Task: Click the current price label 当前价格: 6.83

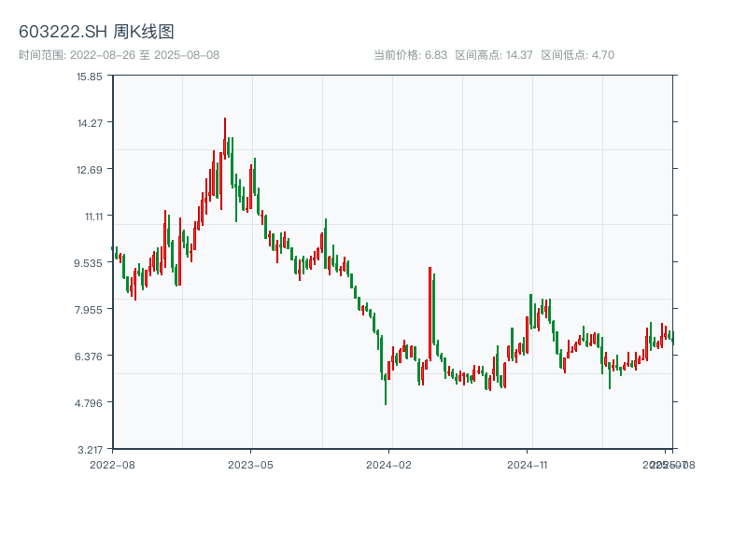Action: click(x=410, y=55)
